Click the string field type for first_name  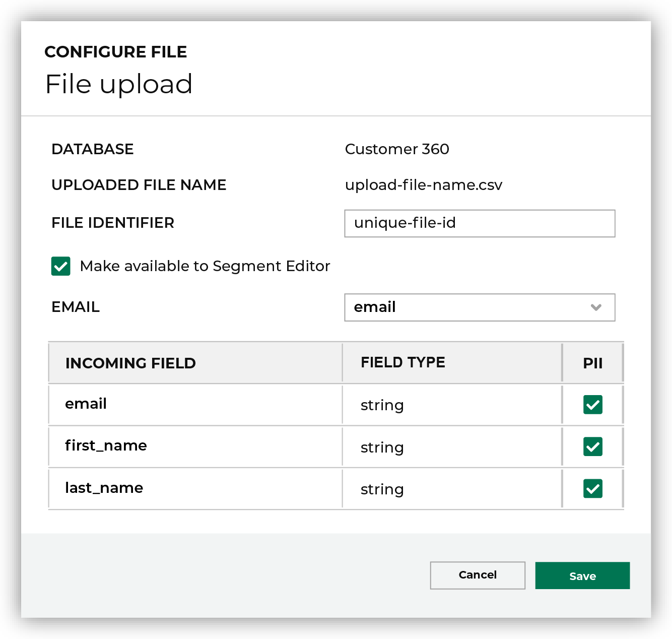(x=382, y=448)
